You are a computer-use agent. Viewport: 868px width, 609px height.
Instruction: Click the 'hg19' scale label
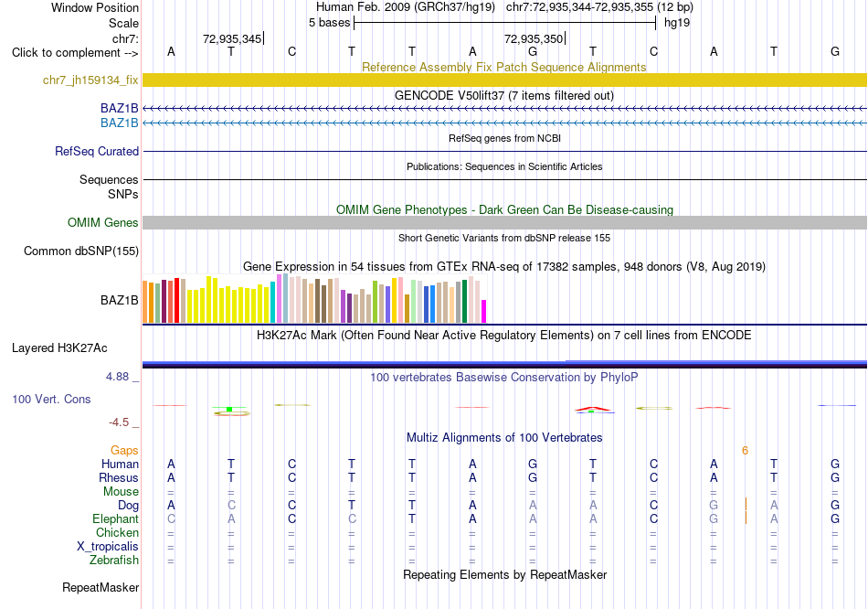677,23
